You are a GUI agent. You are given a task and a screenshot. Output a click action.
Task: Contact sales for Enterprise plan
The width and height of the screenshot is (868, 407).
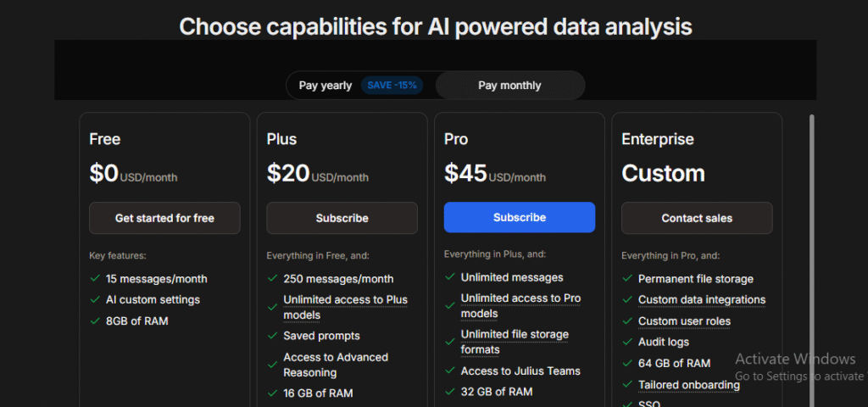[x=697, y=218]
